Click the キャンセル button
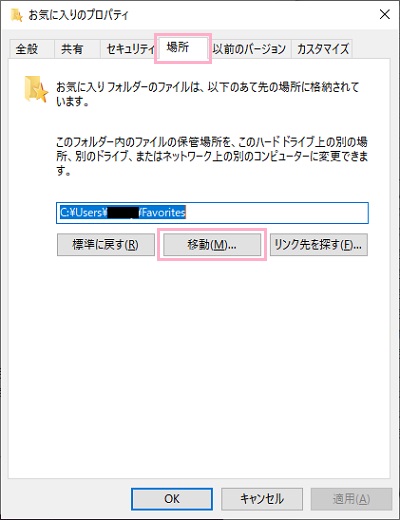The image size is (400, 520). 262,499
